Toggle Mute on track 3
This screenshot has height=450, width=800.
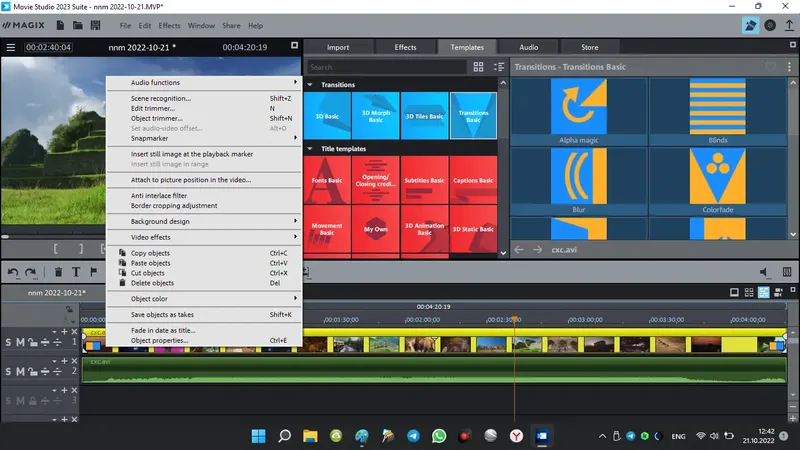pyautogui.click(x=20, y=401)
